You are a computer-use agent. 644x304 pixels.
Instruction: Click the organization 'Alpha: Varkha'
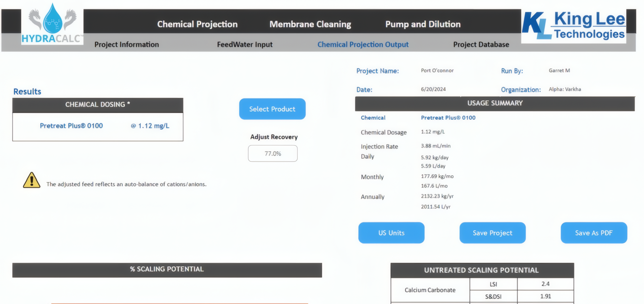(x=565, y=89)
